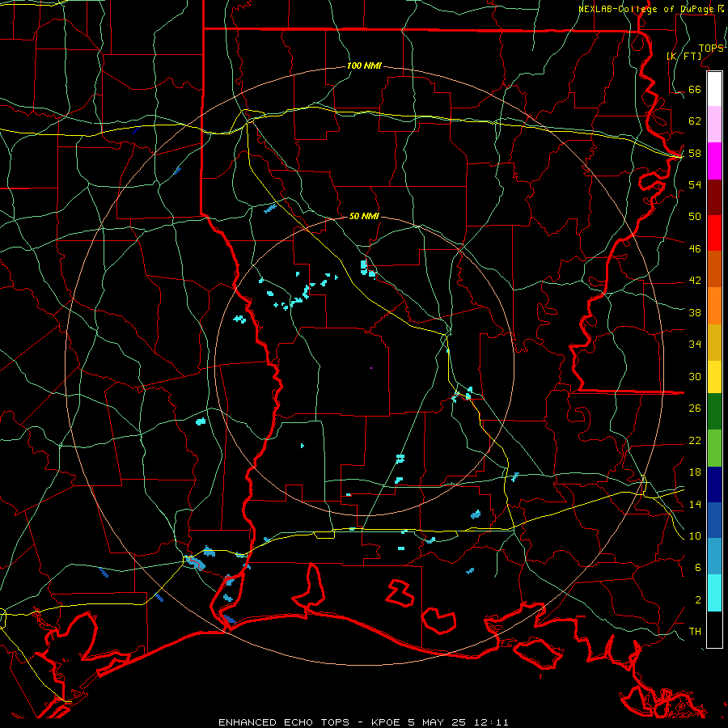The width and height of the screenshot is (728, 728).
Task: Click the Enhanced Echo Tops KPOE caption
Action: [x=363, y=722]
